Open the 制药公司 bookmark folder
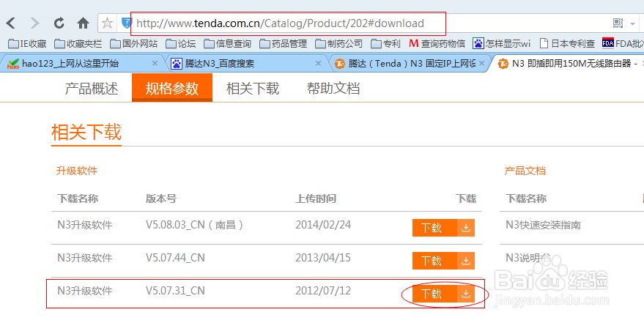The image size is (644, 323). tap(338, 43)
